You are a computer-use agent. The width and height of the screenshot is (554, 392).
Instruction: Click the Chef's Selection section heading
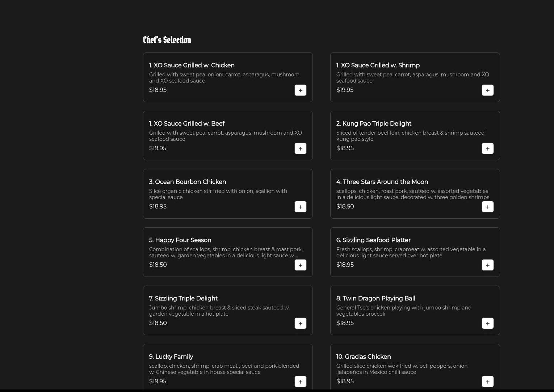[167, 40]
